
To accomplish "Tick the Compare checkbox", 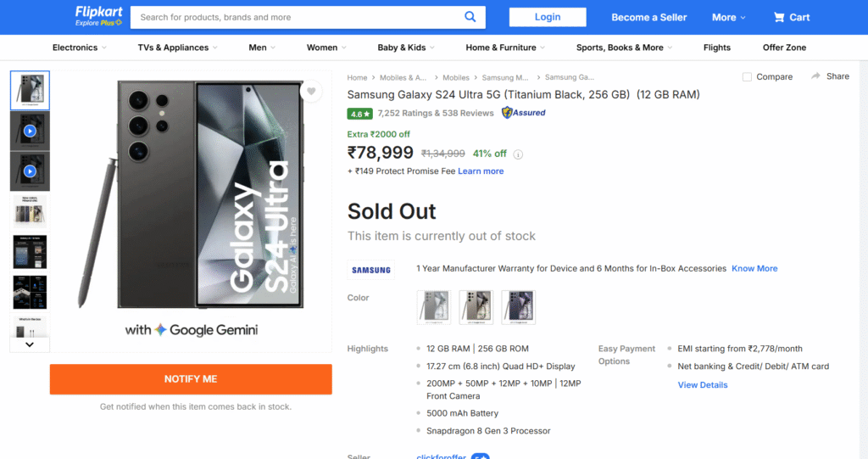I will click(x=747, y=77).
